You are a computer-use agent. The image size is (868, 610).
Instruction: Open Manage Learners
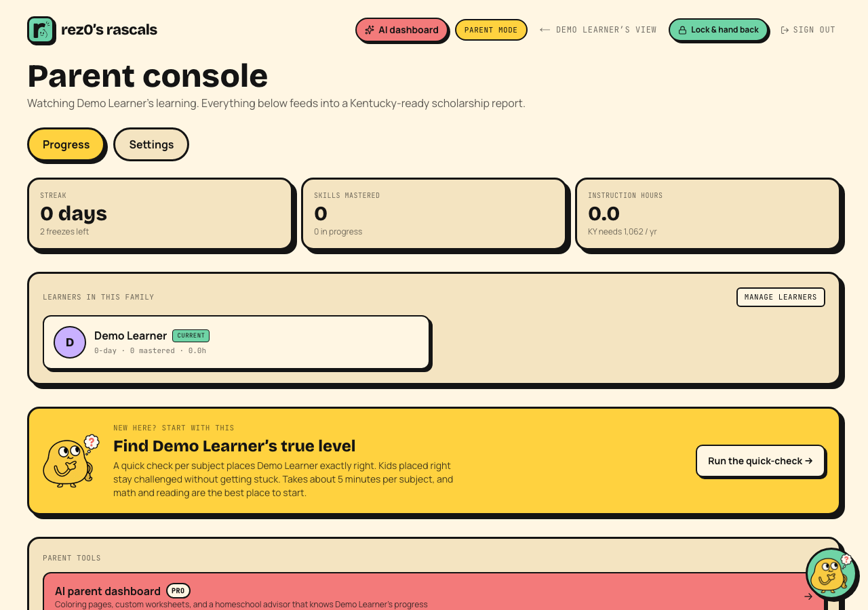(781, 297)
